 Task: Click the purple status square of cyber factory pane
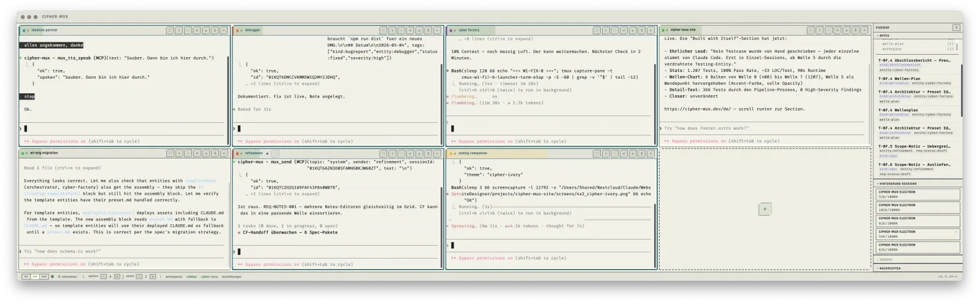[x=450, y=30]
